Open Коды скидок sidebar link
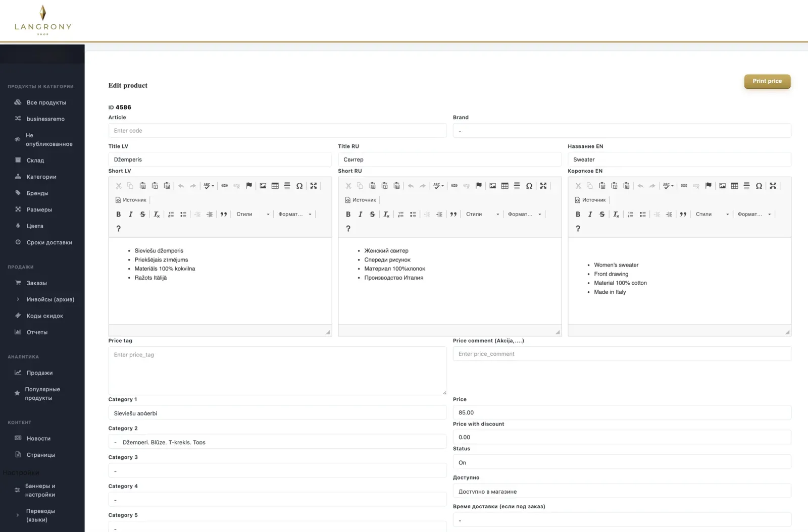Image resolution: width=808 pixels, height=532 pixels. [x=45, y=316]
